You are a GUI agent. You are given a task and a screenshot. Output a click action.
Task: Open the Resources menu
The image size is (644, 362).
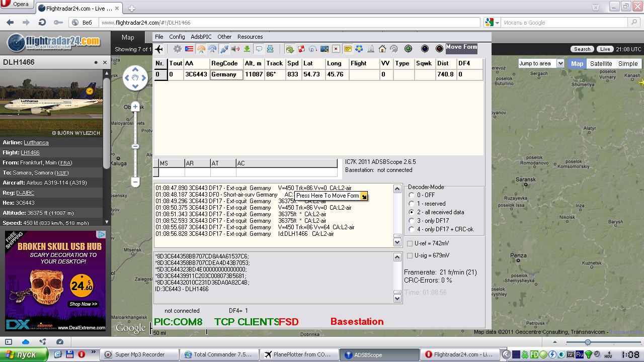(250, 37)
